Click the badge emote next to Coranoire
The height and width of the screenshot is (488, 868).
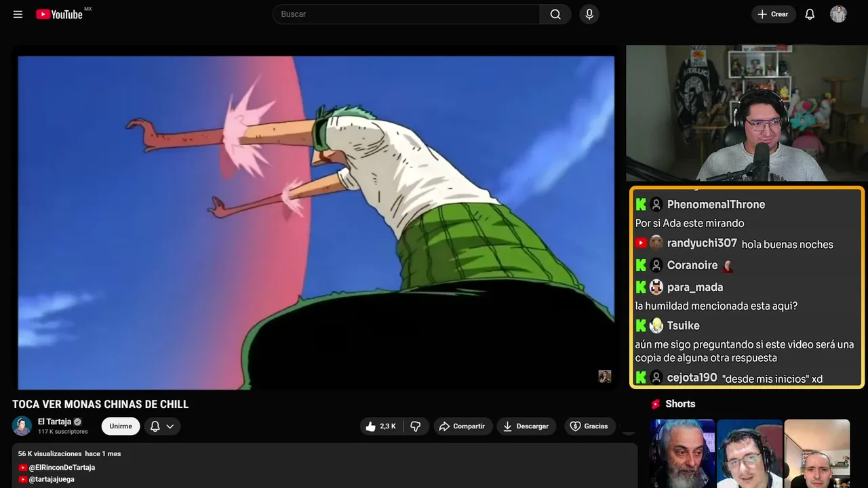pos(728,266)
